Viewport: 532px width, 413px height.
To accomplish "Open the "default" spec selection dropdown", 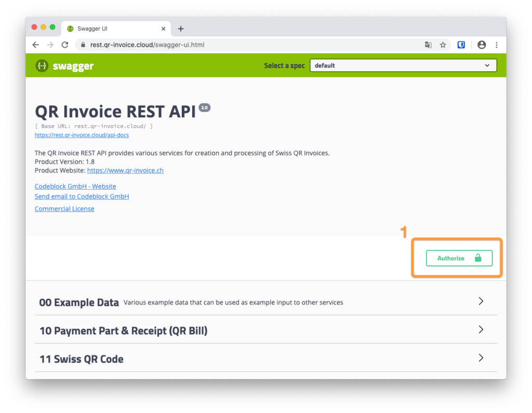I will click(403, 65).
